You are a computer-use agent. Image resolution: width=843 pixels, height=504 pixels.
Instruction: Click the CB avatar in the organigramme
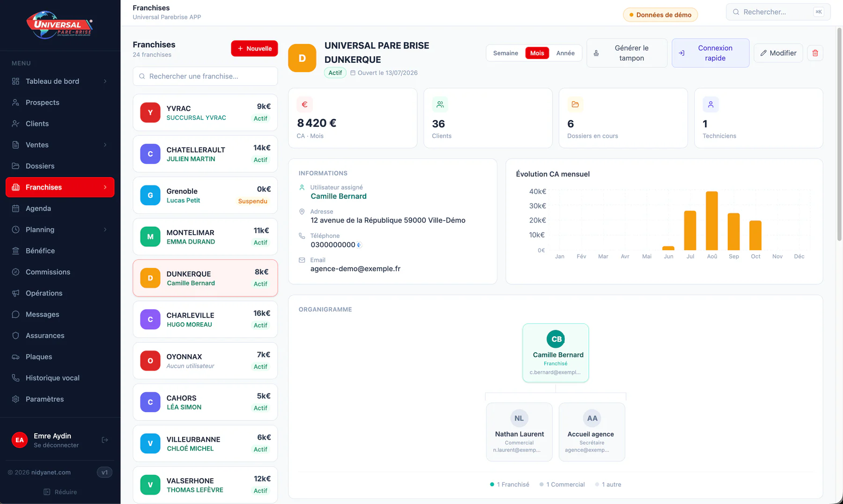[556, 339]
